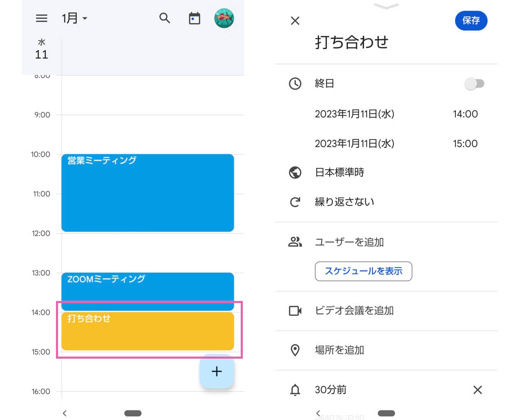Click the location pin icon

pyautogui.click(x=295, y=350)
